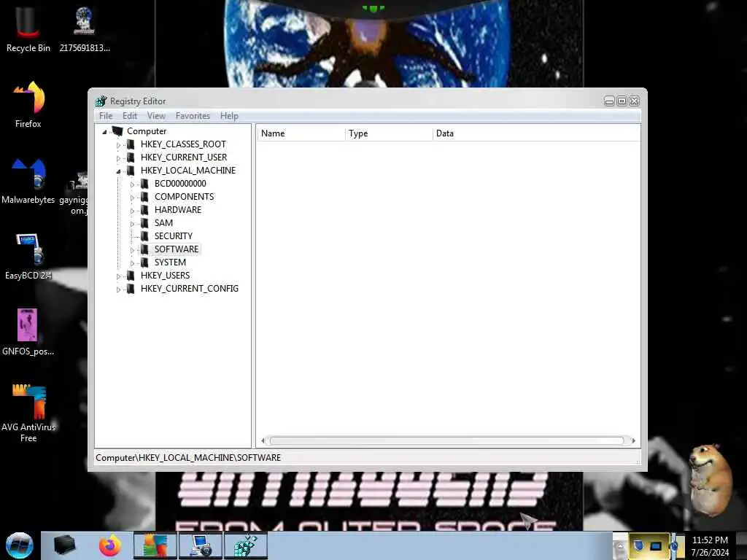
Task: Collapse the Computer root node
Action: tap(104, 132)
